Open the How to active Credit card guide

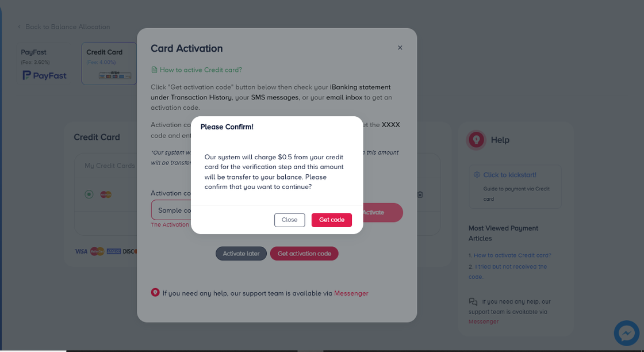[200, 70]
